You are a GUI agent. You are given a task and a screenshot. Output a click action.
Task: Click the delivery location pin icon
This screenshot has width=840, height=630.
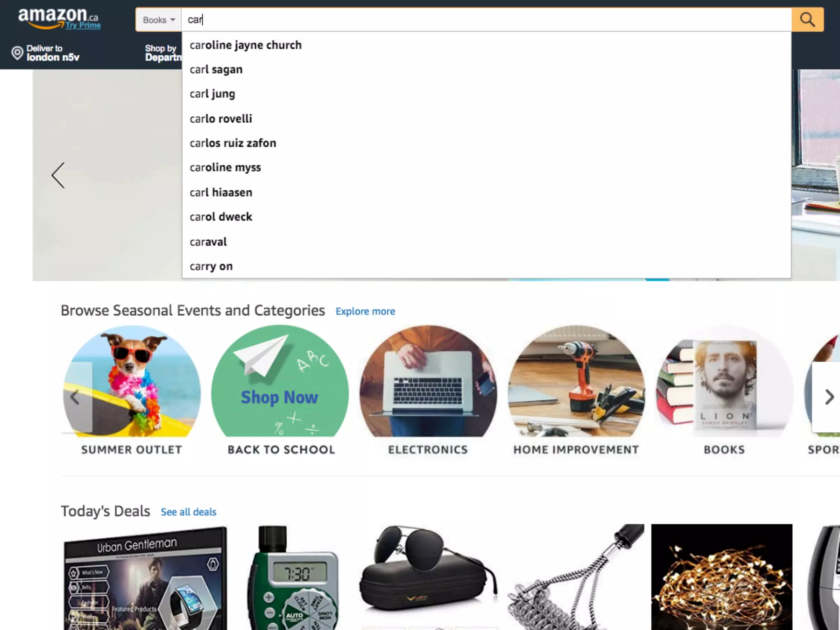coord(17,53)
